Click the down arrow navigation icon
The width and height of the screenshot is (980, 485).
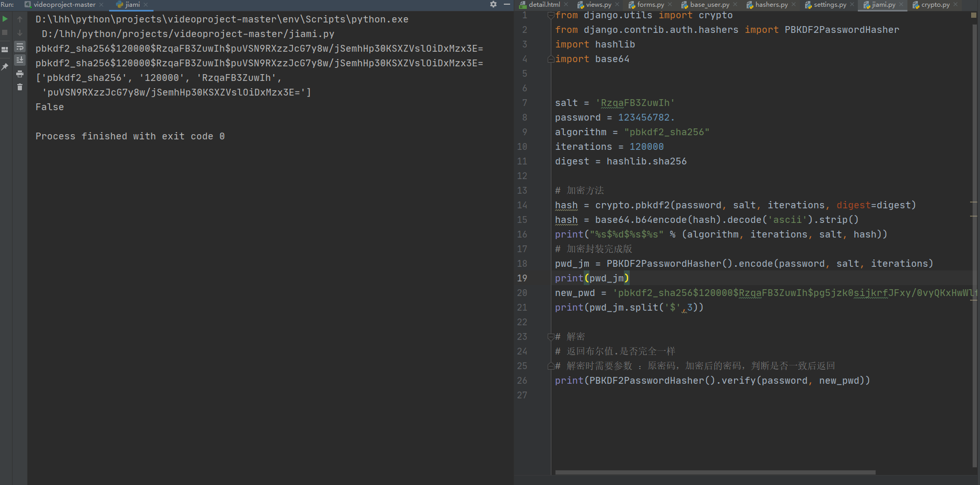pyautogui.click(x=20, y=32)
